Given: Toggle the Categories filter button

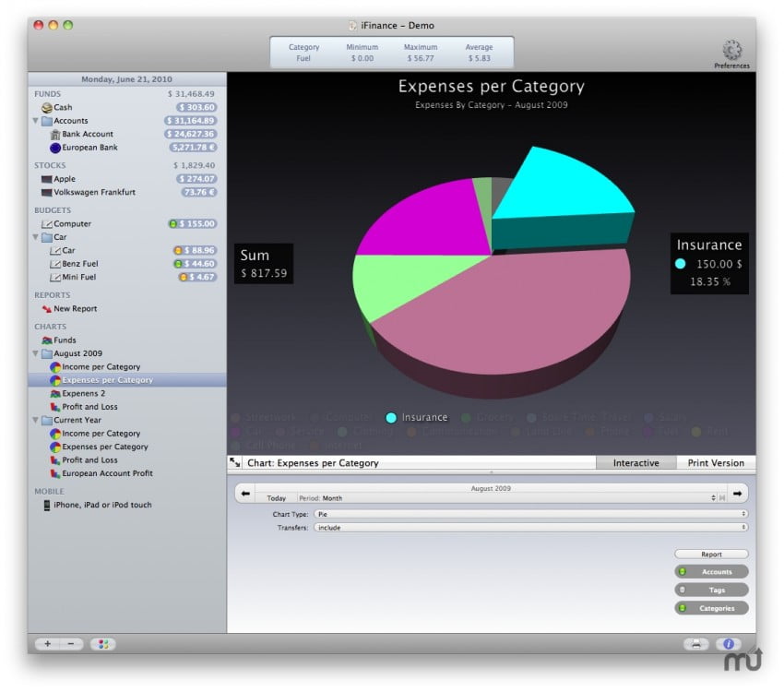Looking at the screenshot, I should (x=711, y=608).
